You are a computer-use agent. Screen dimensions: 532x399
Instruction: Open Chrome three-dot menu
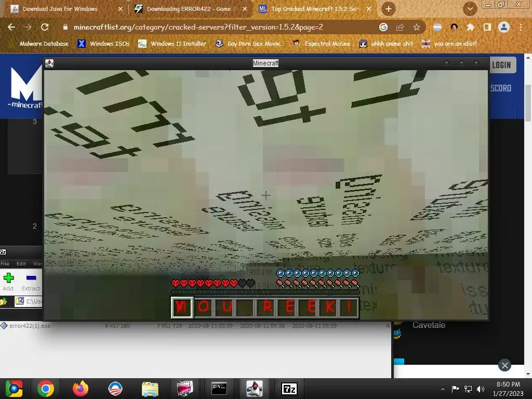(521, 27)
